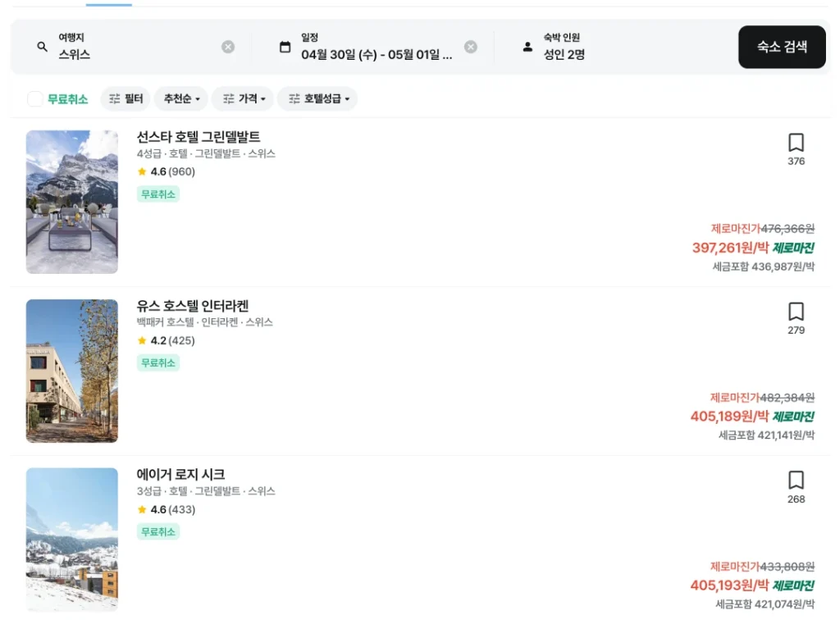Bookmark 유스 호스텔 인터라켄 listing
This screenshot has height=620, width=840.
tap(796, 311)
